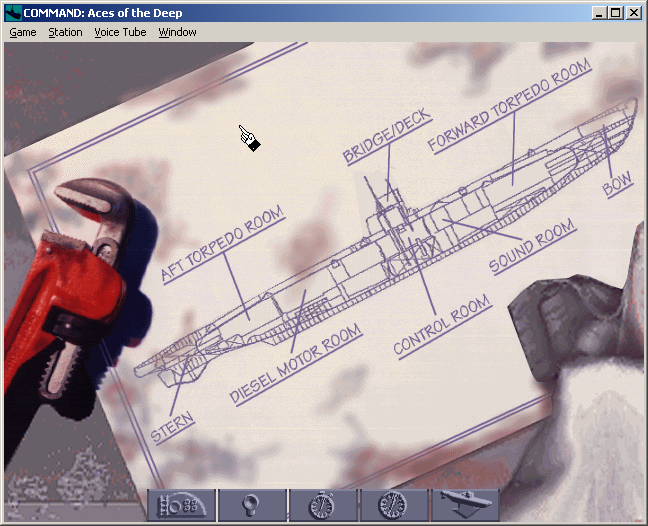Maximize the Aces of the Deep window

click(x=615, y=13)
